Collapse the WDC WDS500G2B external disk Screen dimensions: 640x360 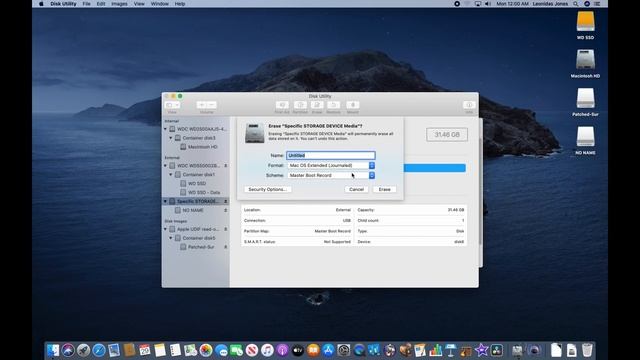click(x=165, y=166)
